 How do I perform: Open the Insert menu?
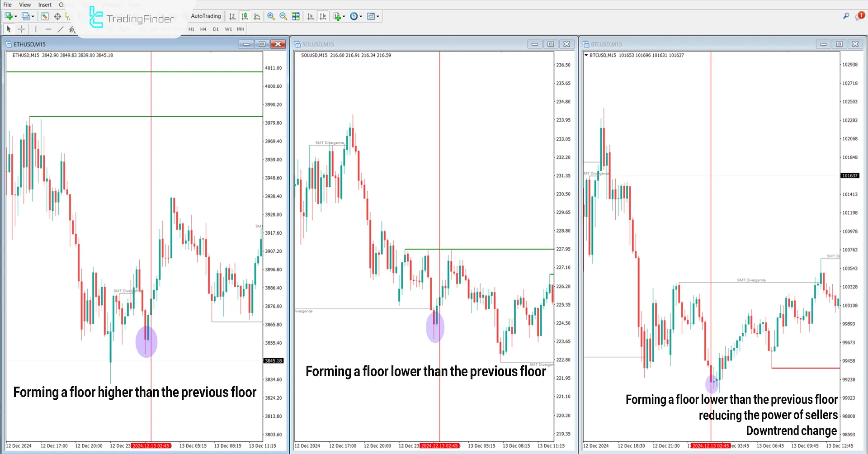[44, 5]
